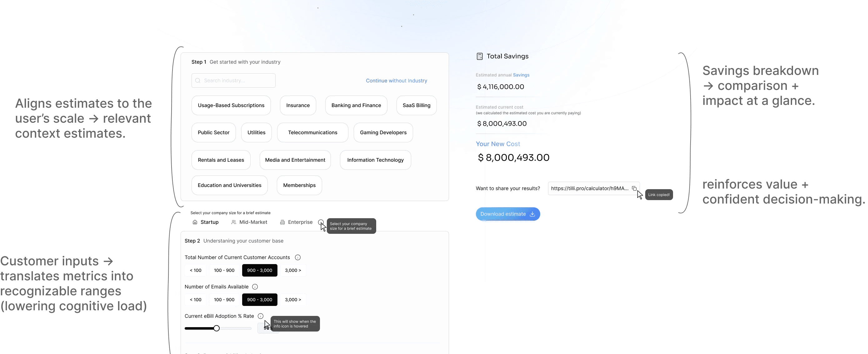Select 900 - 3,000 for customer accounts
This screenshot has height=354, width=868.
259,270
